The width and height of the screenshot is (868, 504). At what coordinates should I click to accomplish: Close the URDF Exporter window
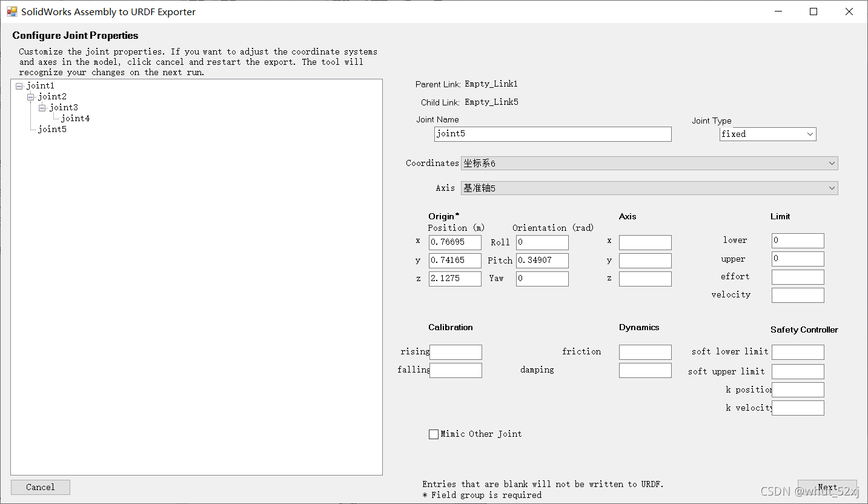coord(849,12)
